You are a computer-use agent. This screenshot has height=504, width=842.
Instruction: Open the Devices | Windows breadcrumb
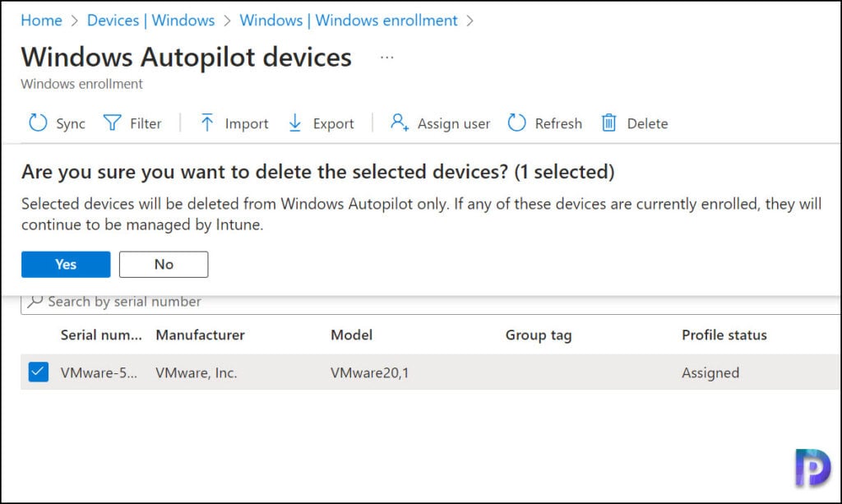(151, 21)
